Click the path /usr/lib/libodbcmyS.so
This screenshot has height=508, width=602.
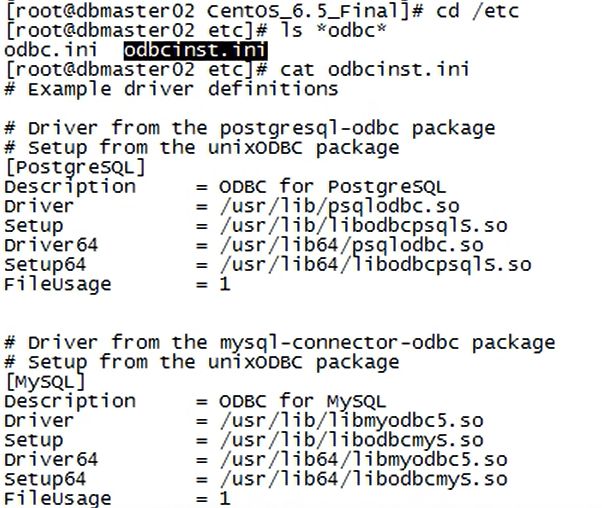coord(352,440)
